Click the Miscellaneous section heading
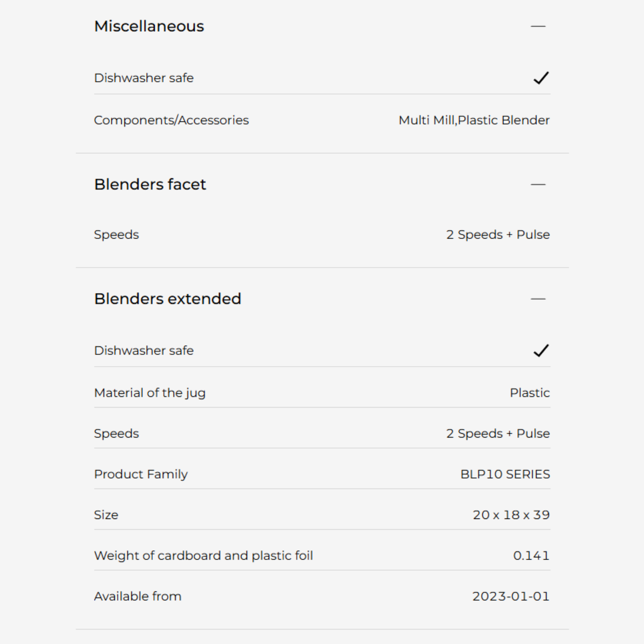The width and height of the screenshot is (644, 644). pyautogui.click(x=149, y=26)
